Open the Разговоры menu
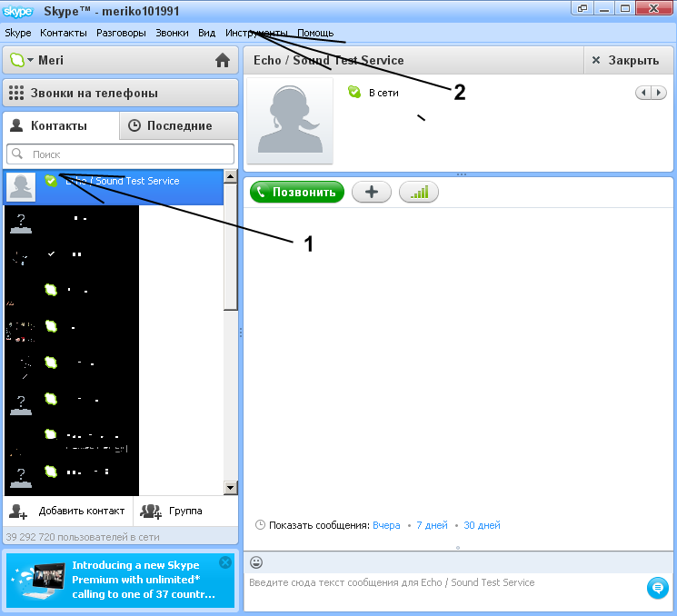The height and width of the screenshot is (616, 677). point(121,33)
